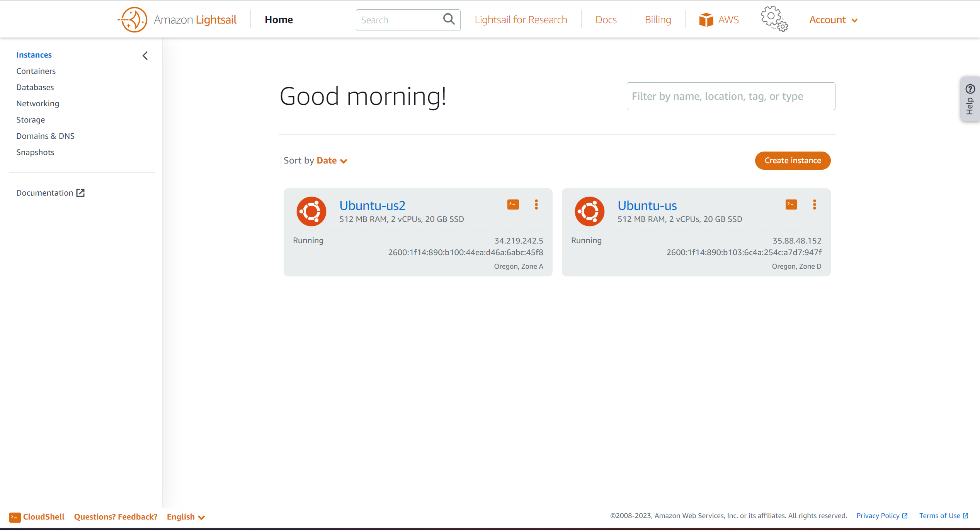Open the Sort by Date dropdown
The image size is (980, 530).
[x=332, y=160]
